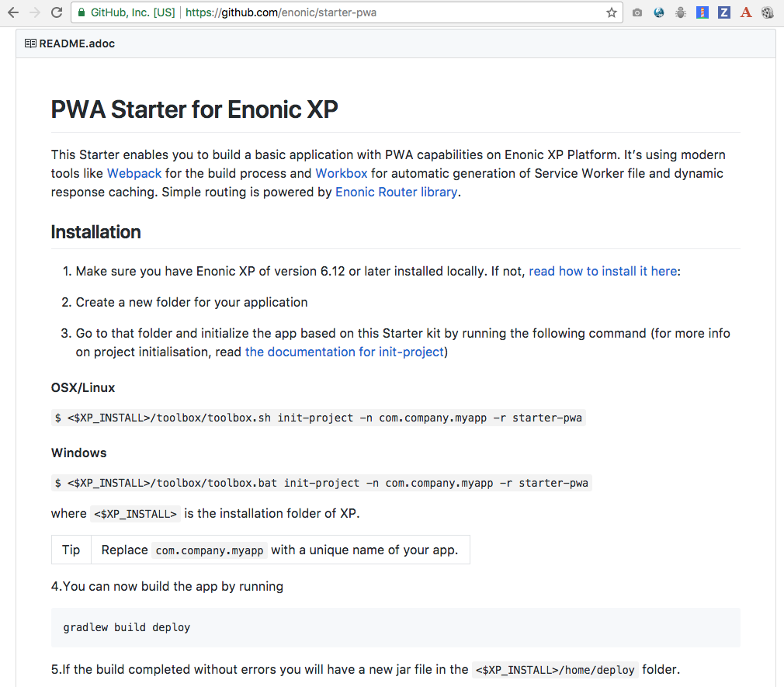Click the inline <$XP_INSTALL> after 'where'

click(136, 514)
